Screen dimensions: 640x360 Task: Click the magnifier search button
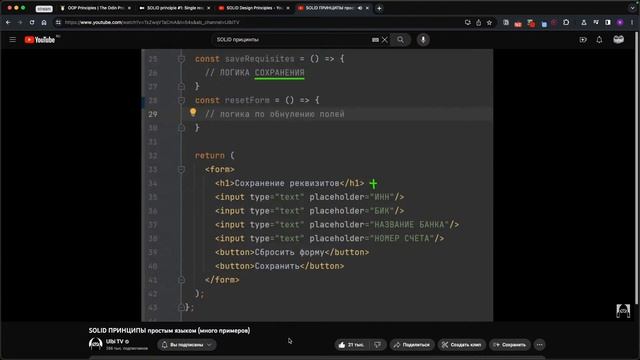pyautogui.click(x=400, y=40)
